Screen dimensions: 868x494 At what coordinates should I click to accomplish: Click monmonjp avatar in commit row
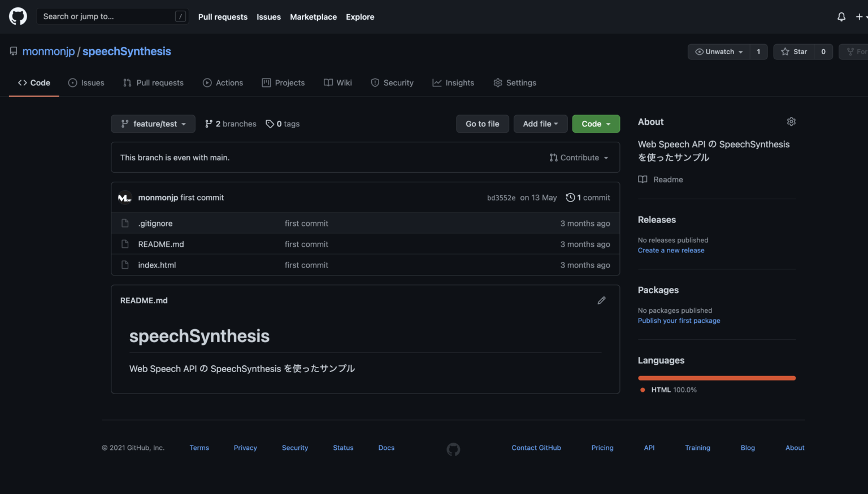[x=125, y=198]
